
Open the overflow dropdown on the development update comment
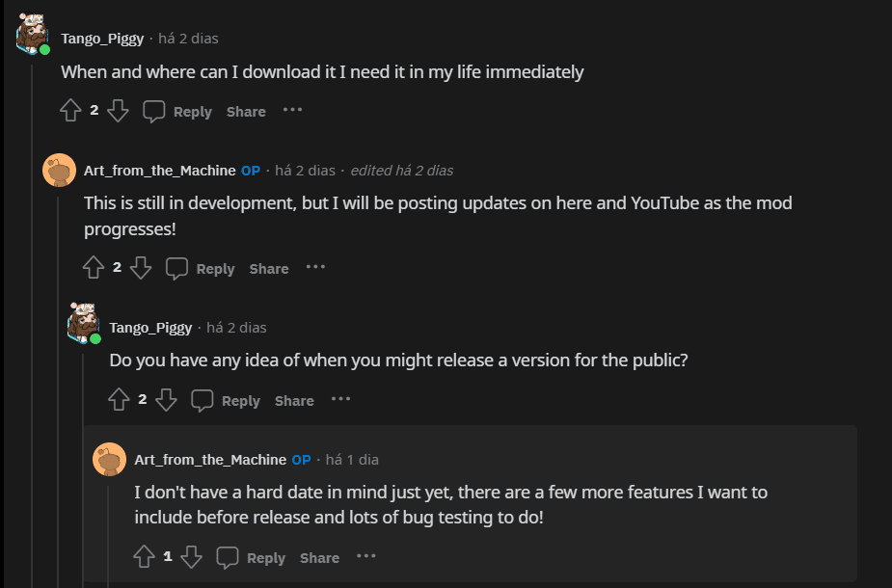coord(315,268)
